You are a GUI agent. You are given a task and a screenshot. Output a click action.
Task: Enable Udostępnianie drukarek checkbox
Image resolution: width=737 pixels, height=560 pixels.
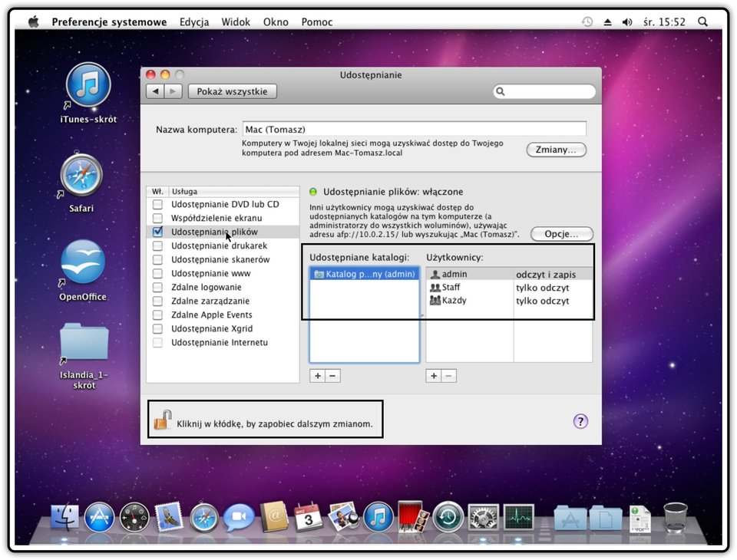tap(157, 245)
